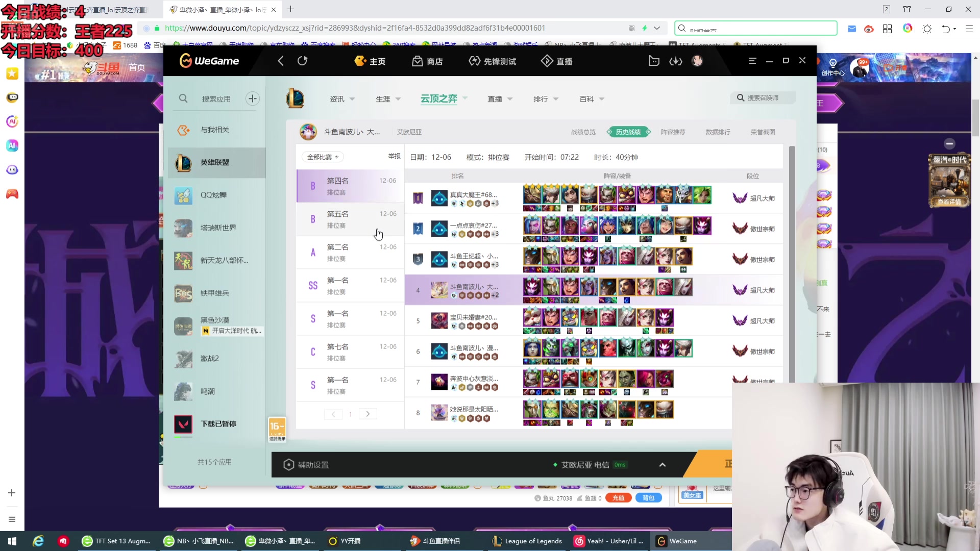Click player 奔波中心灰意淡 avatar in rank 7
This screenshot has width=980, height=551.
point(439,382)
